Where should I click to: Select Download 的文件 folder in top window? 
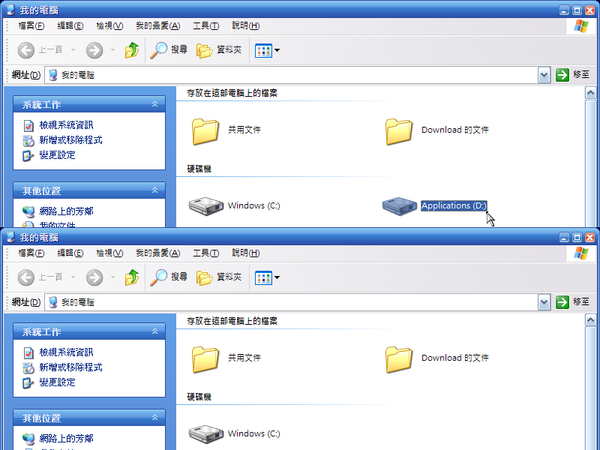[436, 131]
